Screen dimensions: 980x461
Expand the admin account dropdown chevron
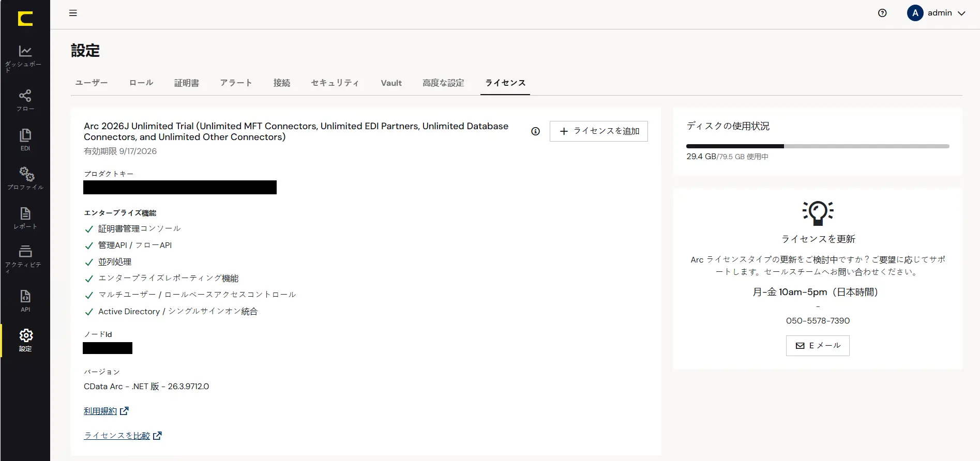click(961, 13)
